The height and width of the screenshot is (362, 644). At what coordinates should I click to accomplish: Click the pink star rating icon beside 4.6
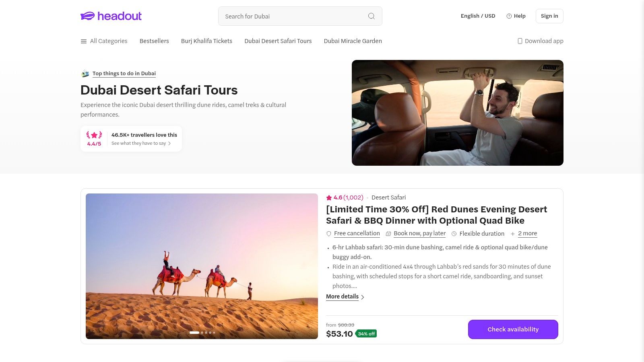(329, 197)
